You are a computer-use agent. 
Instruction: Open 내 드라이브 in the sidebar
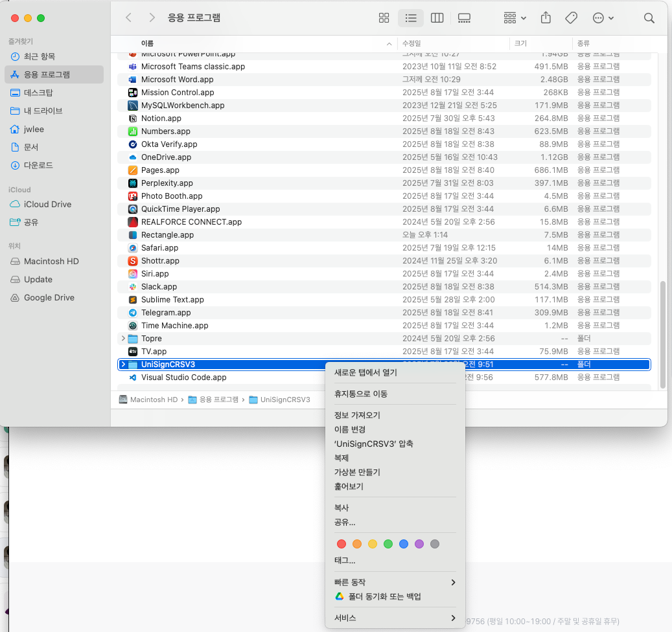pyautogui.click(x=54, y=111)
